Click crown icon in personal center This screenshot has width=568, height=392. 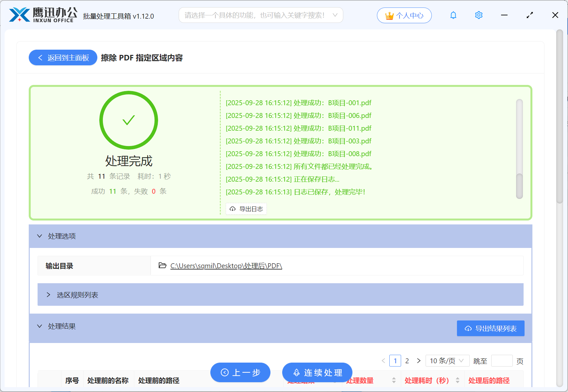pyautogui.click(x=389, y=16)
